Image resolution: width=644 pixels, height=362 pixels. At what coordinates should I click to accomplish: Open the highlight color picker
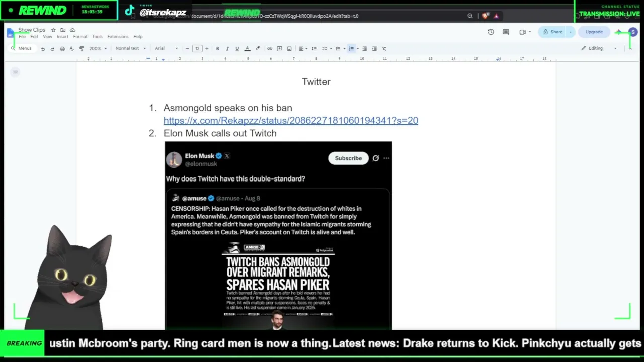pyautogui.click(x=258, y=49)
